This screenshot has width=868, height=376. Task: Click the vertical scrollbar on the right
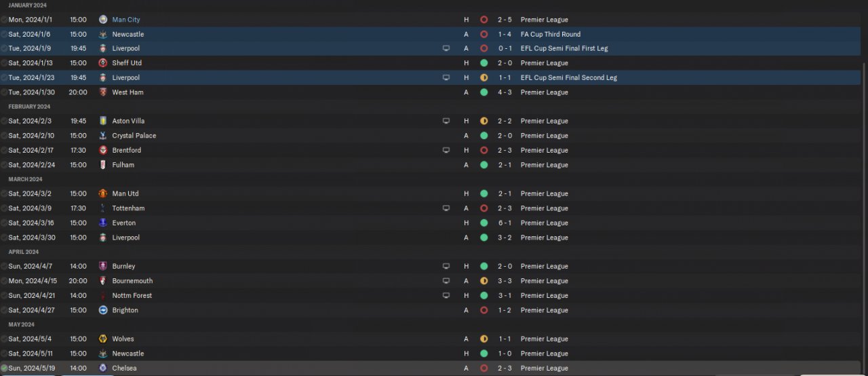(x=864, y=204)
